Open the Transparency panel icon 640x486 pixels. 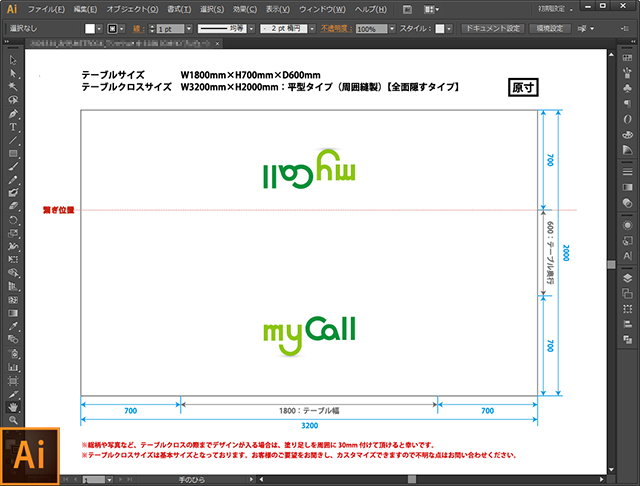[627, 203]
